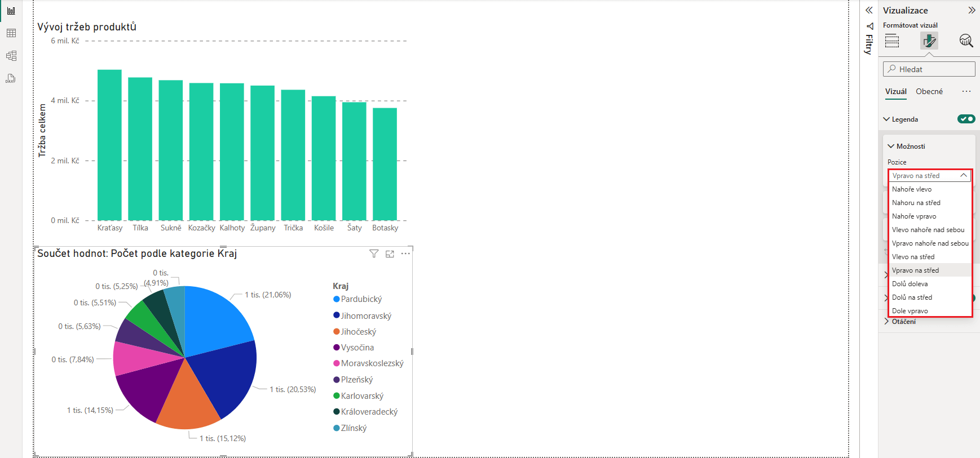This screenshot has width=980, height=458.
Task: Collapse the Vizualizace pane with right arrows
Action: pos(972,10)
